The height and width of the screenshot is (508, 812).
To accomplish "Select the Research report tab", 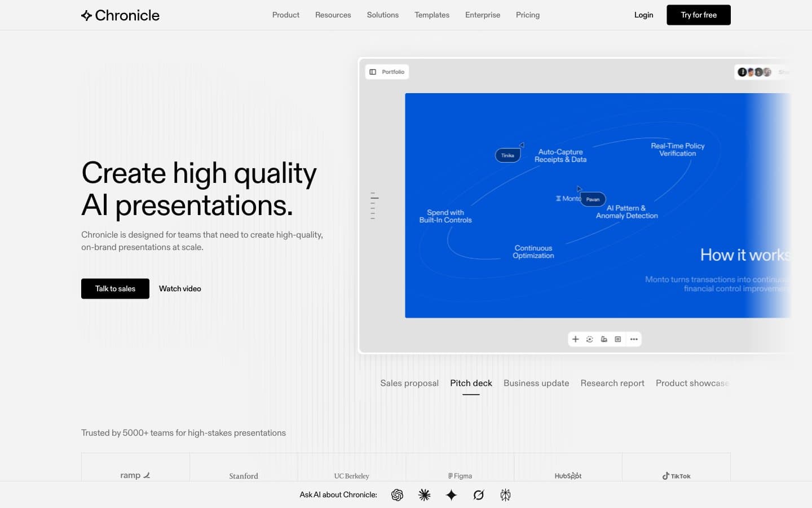I will [x=612, y=383].
